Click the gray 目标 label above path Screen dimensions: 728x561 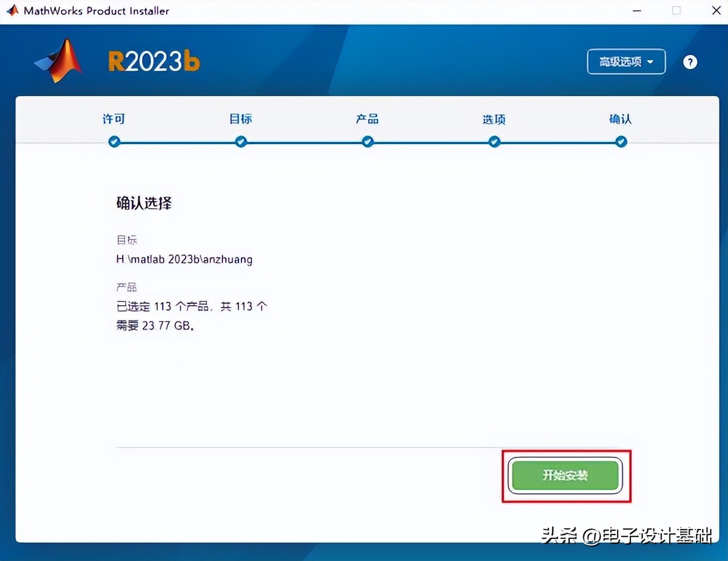[x=127, y=240]
